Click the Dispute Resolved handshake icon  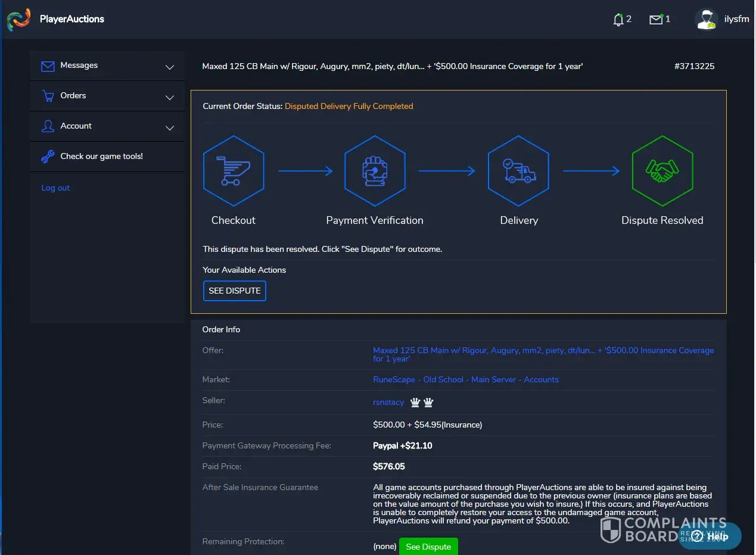(662, 170)
